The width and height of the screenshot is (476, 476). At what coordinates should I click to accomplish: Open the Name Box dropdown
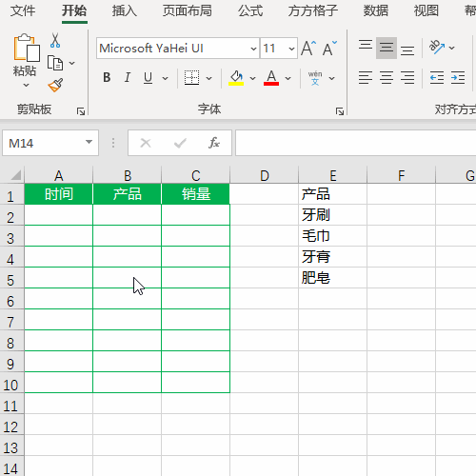pyautogui.click(x=89, y=142)
